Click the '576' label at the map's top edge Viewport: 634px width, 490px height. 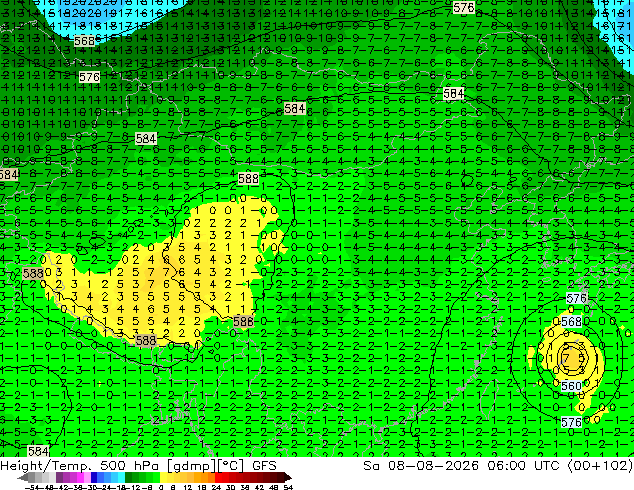(463, 7)
